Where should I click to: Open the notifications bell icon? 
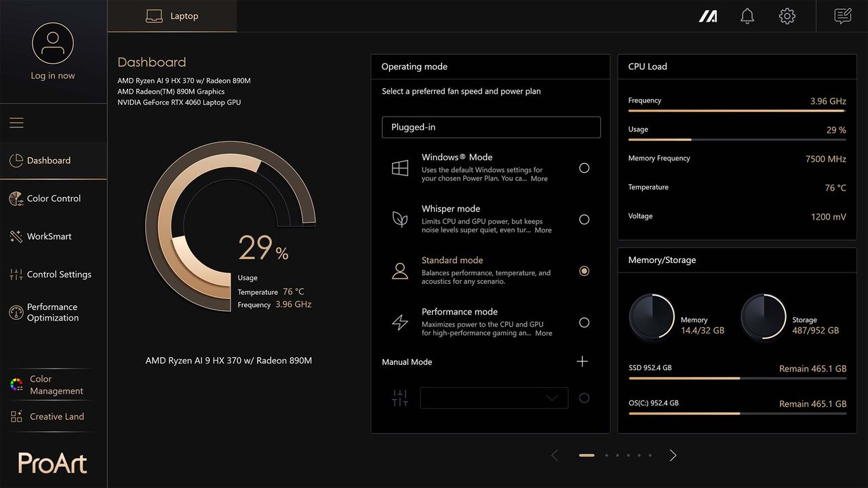(747, 16)
